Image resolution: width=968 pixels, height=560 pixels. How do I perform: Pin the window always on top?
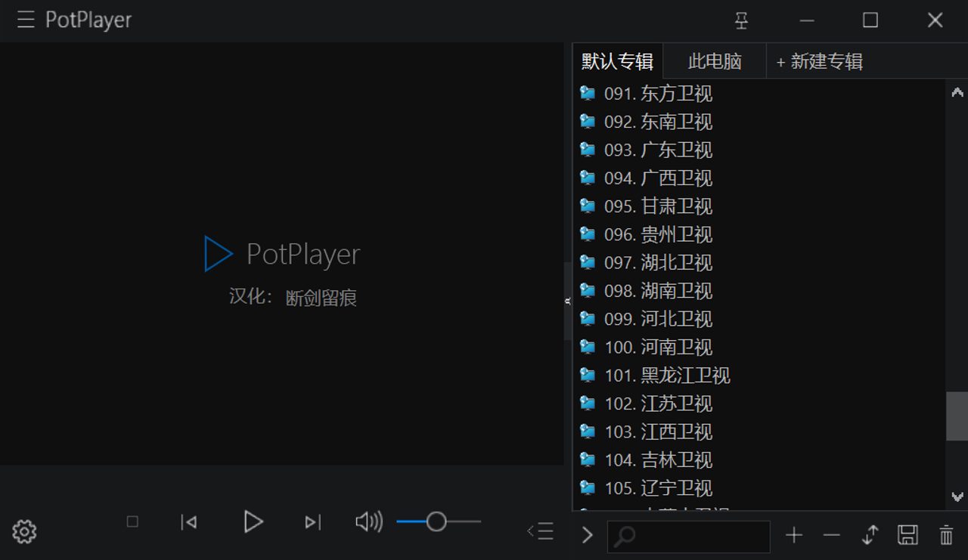pos(741,20)
